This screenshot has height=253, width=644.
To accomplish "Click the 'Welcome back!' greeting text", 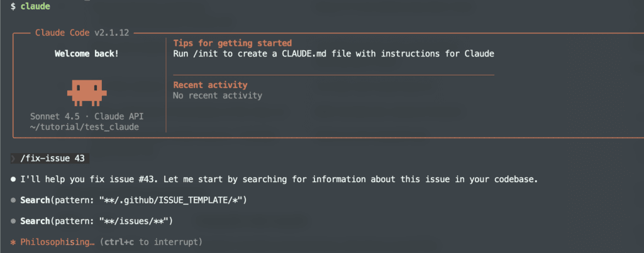I will tap(86, 53).
